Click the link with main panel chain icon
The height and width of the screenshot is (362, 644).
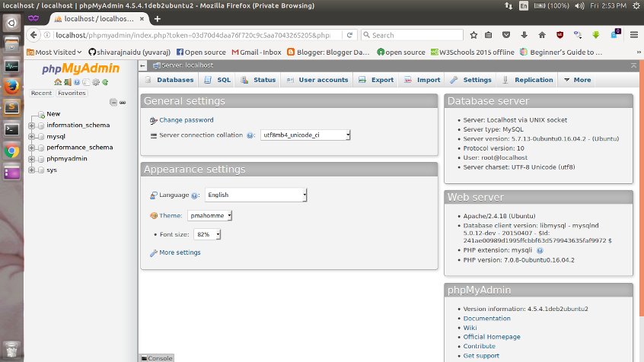click(x=123, y=102)
